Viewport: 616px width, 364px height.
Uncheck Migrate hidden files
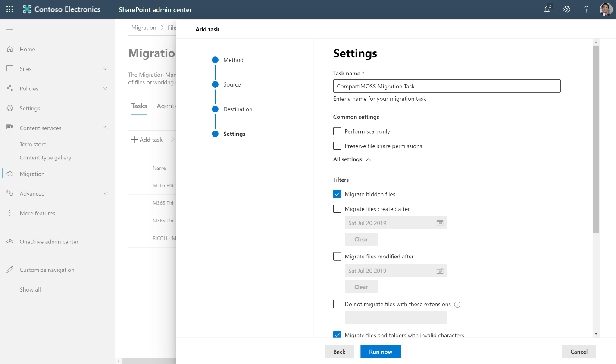(337, 194)
